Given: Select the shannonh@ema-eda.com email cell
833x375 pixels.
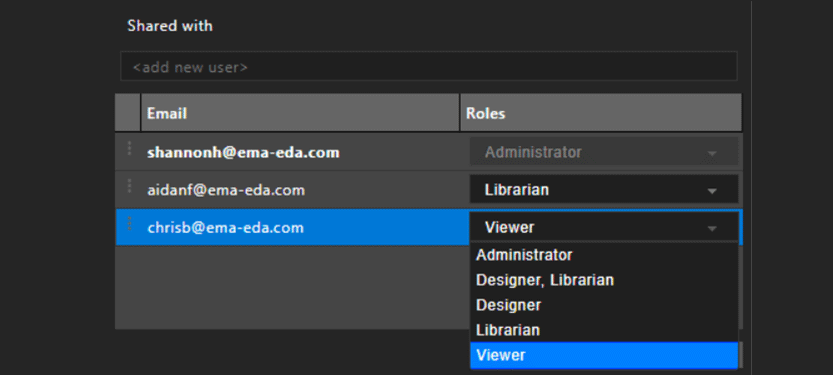Looking at the screenshot, I should [300, 152].
